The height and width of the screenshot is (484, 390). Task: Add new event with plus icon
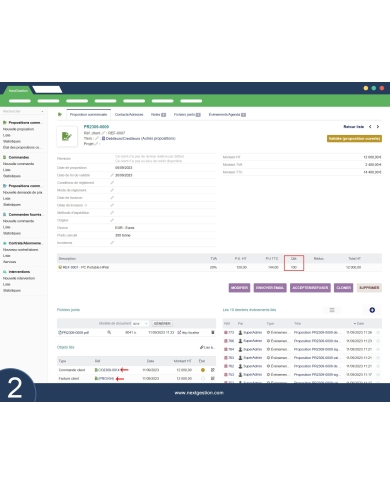click(x=372, y=310)
